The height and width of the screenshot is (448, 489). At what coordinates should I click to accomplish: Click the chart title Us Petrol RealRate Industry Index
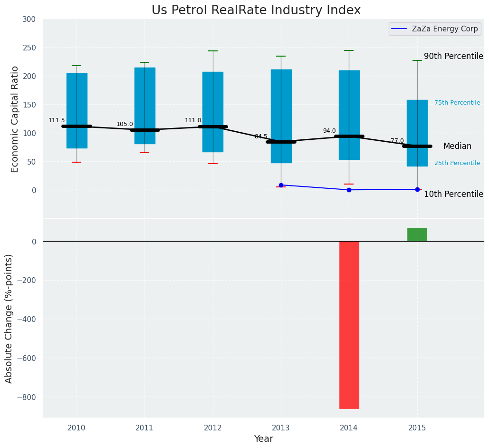tap(256, 10)
